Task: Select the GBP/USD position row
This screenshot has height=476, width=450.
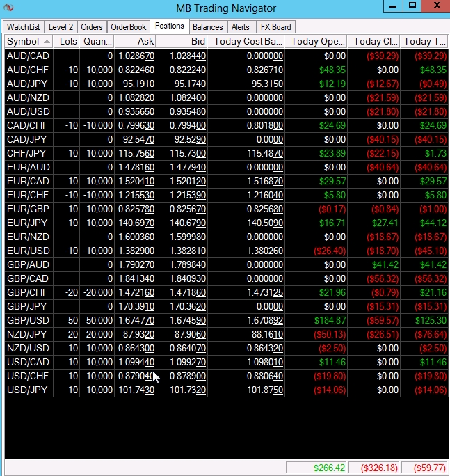Action: (226, 320)
